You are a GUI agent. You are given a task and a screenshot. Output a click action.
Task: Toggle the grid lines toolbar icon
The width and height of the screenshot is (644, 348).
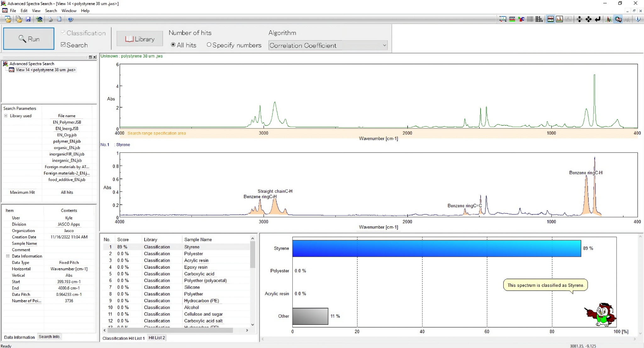[530, 19]
